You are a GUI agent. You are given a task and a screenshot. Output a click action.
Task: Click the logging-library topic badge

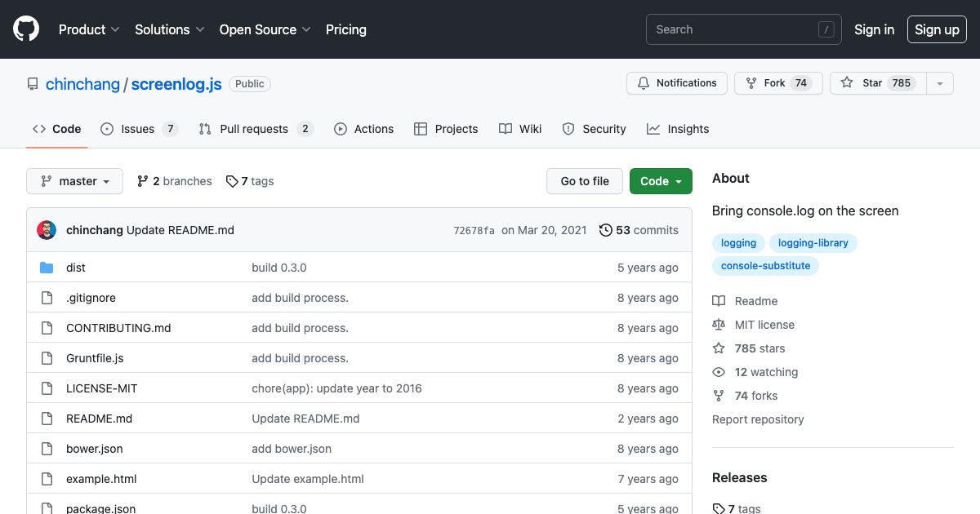point(813,242)
